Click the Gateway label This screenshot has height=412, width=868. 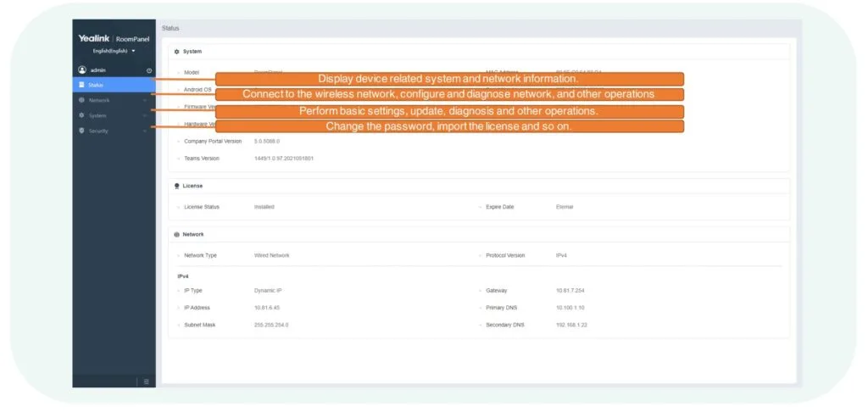(497, 291)
